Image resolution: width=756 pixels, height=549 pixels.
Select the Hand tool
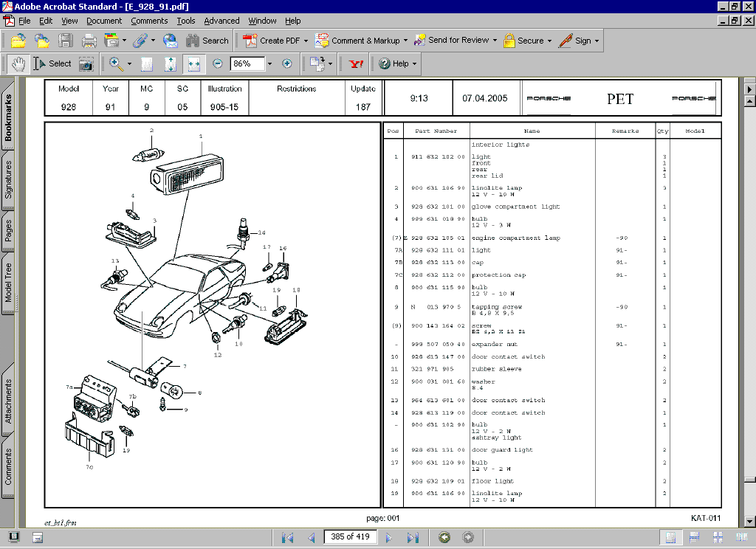coord(18,63)
